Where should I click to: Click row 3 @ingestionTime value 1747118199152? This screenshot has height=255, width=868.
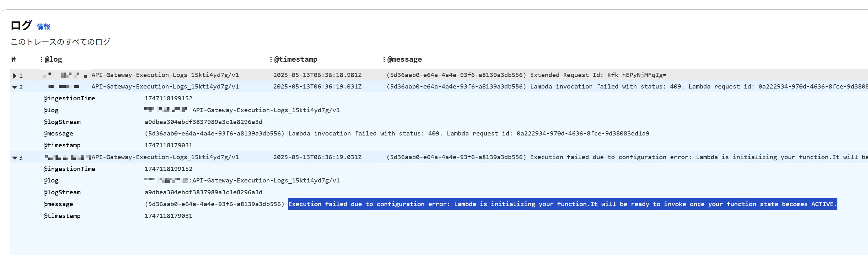(x=168, y=169)
